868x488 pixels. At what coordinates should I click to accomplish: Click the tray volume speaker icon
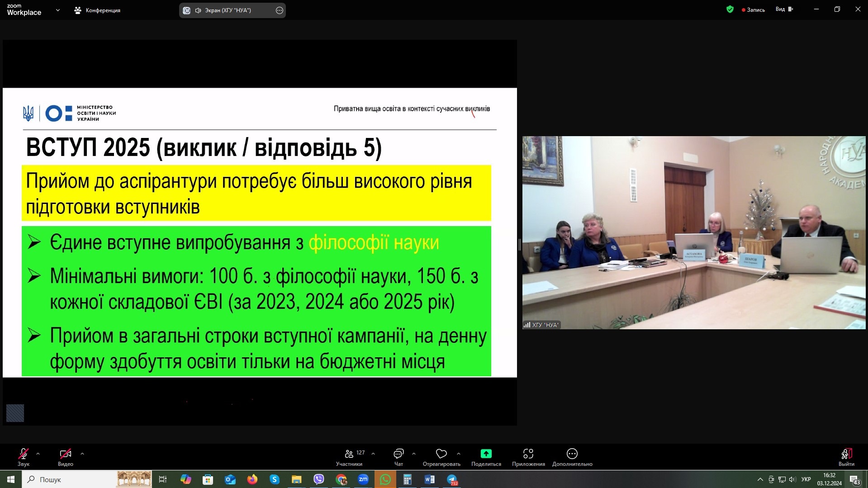coord(792,479)
